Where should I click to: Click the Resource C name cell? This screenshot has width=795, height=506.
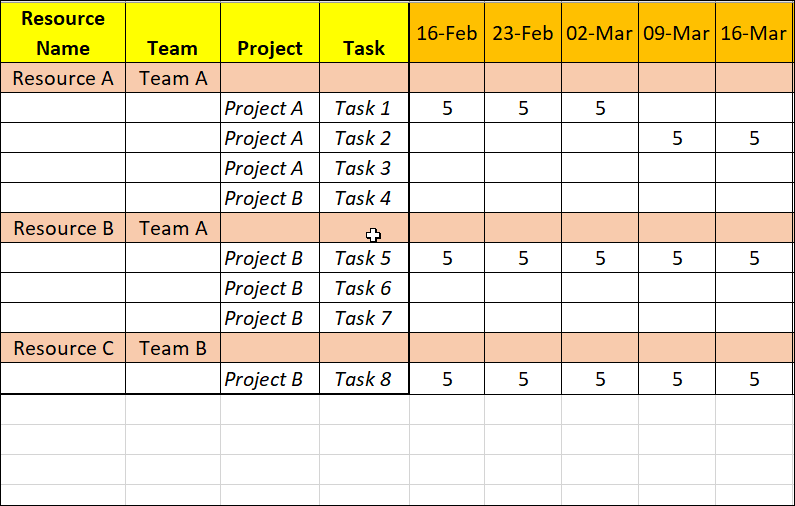point(63,348)
